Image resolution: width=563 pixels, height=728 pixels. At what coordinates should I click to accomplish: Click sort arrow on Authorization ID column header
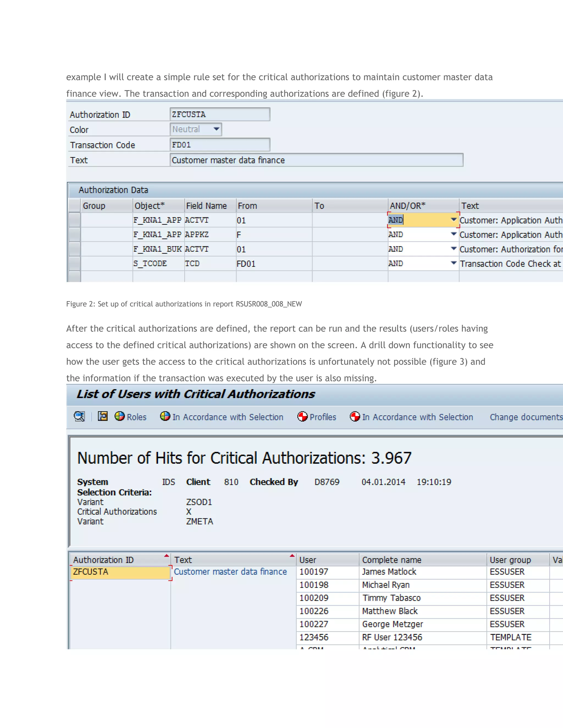[166, 556]
